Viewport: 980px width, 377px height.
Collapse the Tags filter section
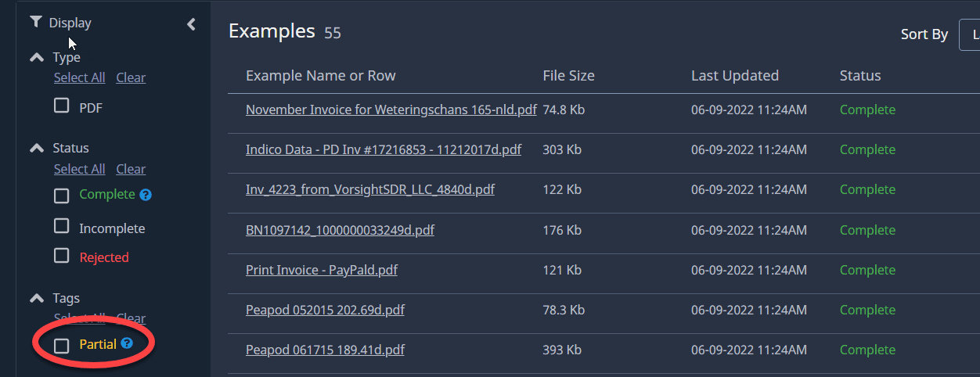point(36,298)
